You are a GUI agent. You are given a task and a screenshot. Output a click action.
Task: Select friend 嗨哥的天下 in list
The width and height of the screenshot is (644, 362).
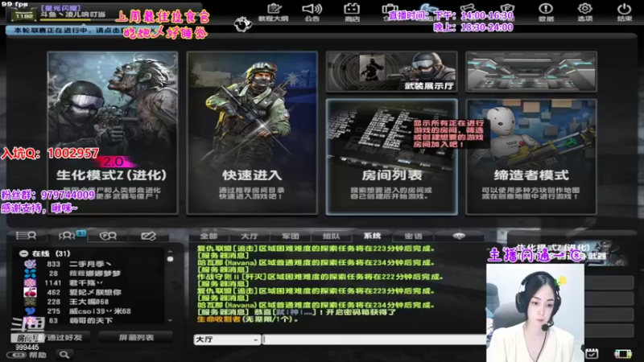coord(93,320)
